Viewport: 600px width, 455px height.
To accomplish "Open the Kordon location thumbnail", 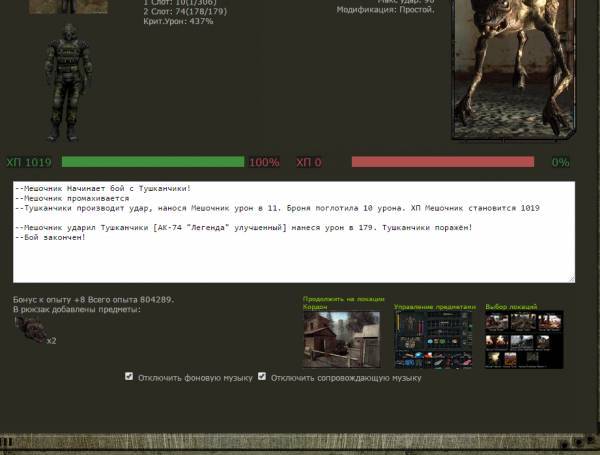I will pyautogui.click(x=341, y=338).
